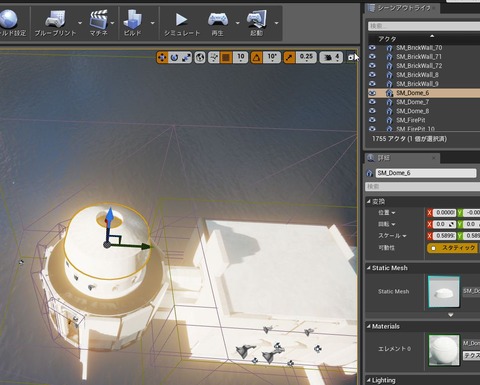Open Launch options dropdown arrow
This screenshot has height=385, width=480.
[276, 23]
